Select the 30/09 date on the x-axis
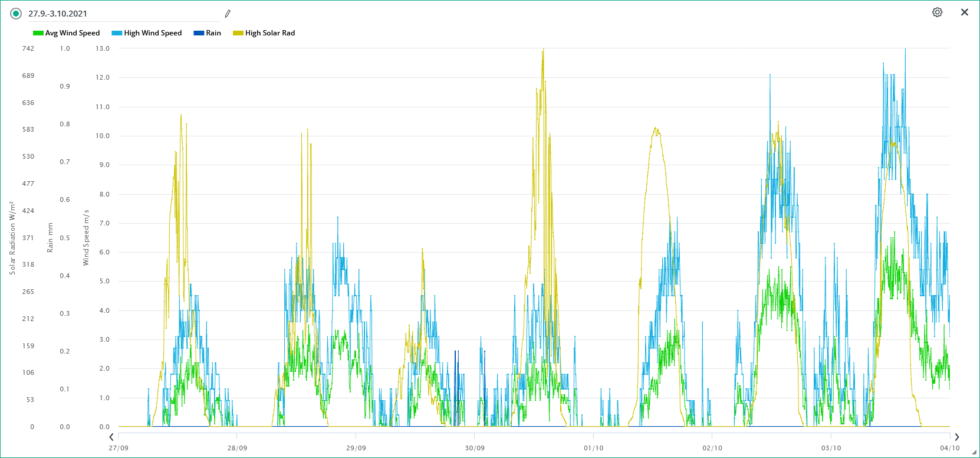The image size is (980, 458). pyautogui.click(x=475, y=448)
